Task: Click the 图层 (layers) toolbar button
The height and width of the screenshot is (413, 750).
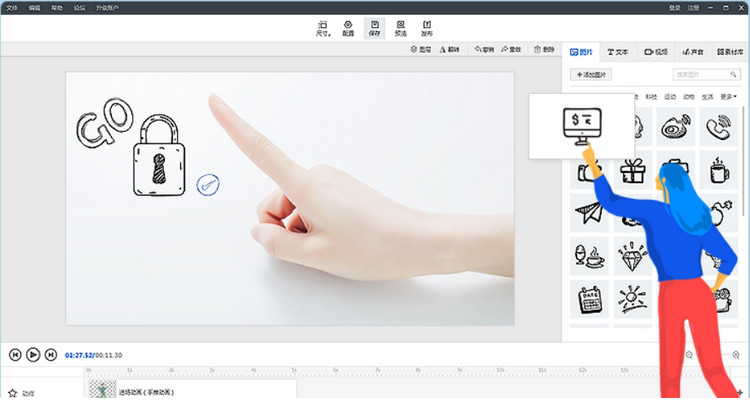Action: pyautogui.click(x=421, y=49)
